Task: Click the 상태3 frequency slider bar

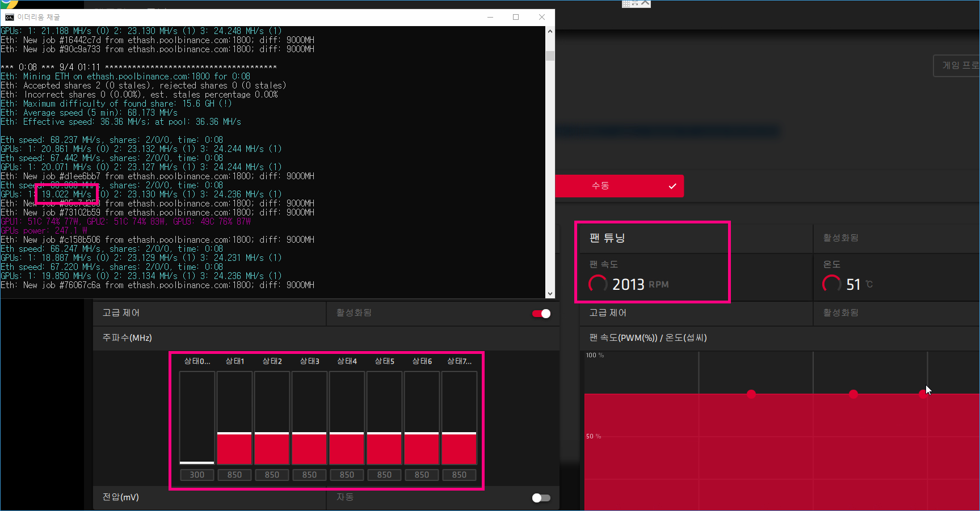Action: pyautogui.click(x=309, y=418)
